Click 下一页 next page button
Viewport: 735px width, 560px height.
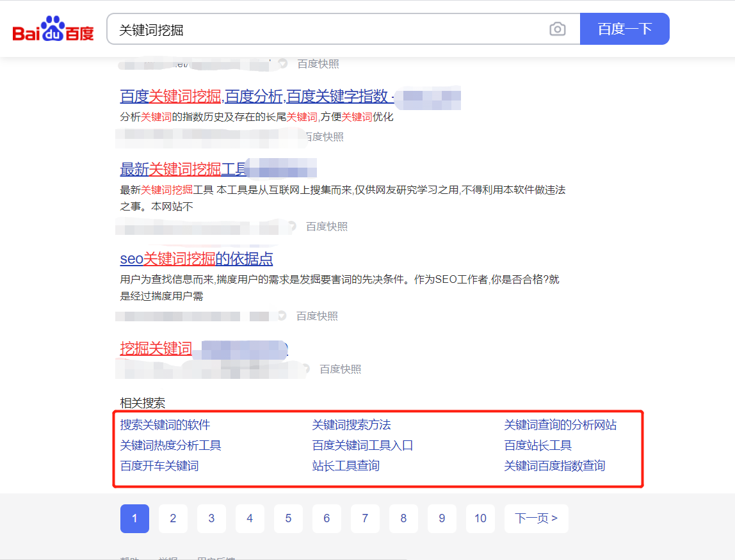537,519
